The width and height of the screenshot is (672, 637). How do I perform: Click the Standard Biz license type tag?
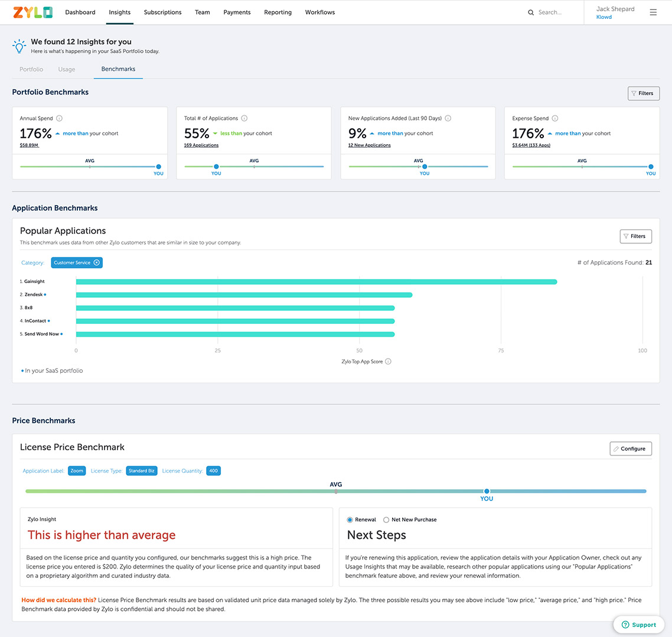[142, 471]
